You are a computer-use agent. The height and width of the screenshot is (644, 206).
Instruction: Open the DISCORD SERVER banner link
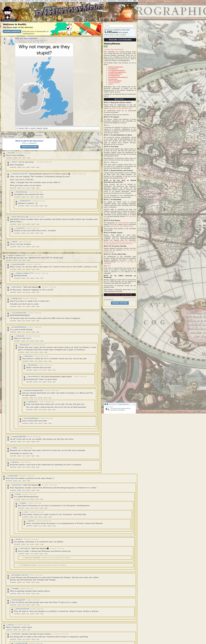120,295
